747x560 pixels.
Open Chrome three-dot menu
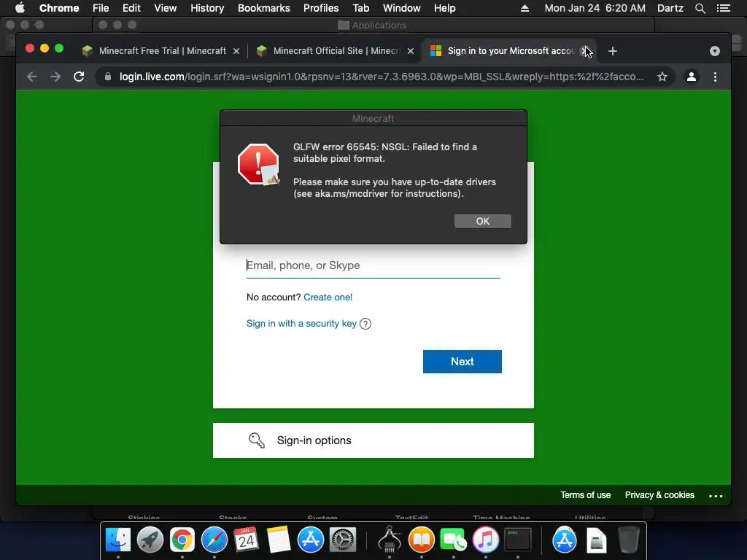pyautogui.click(x=715, y=77)
